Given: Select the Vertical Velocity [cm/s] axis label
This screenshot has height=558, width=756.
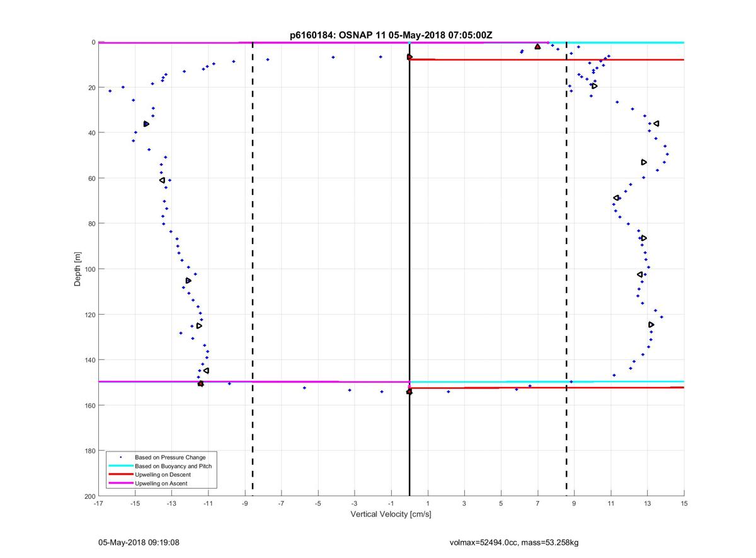Looking at the screenshot, I should [391, 514].
